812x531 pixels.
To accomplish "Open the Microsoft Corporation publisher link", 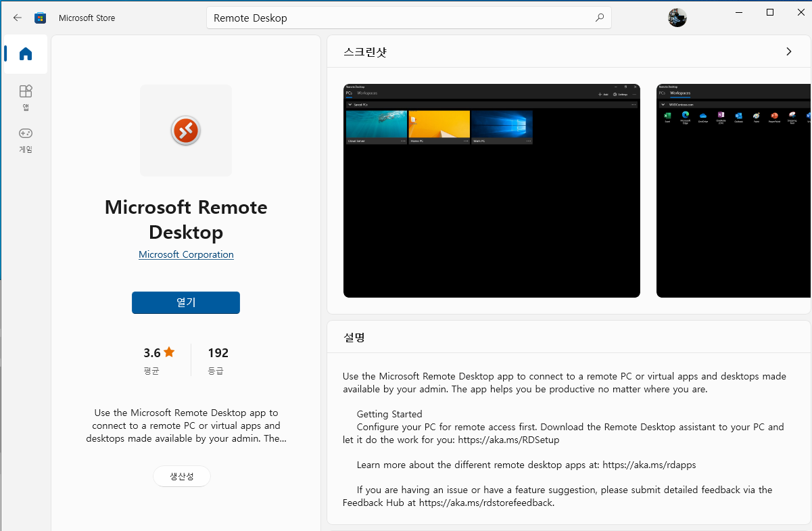I will coord(186,254).
